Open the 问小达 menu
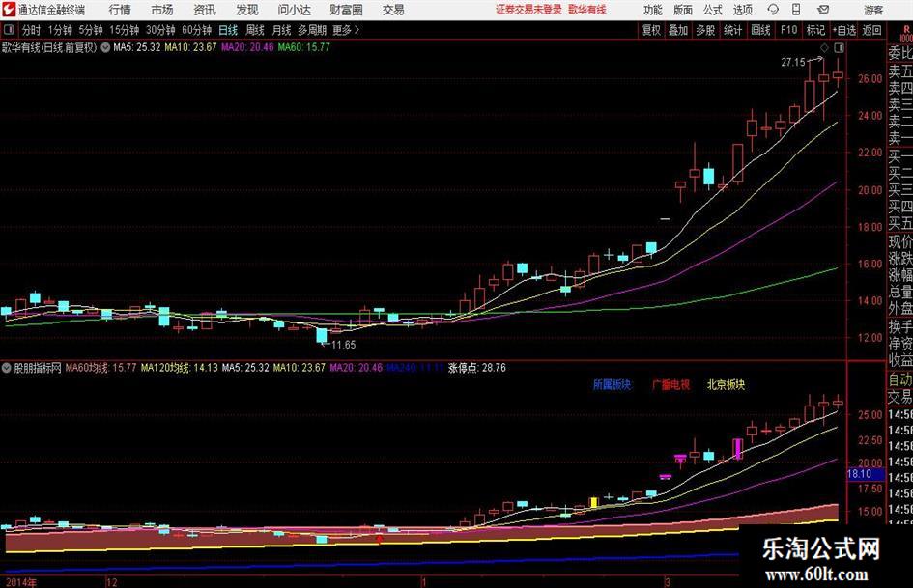 [294, 10]
